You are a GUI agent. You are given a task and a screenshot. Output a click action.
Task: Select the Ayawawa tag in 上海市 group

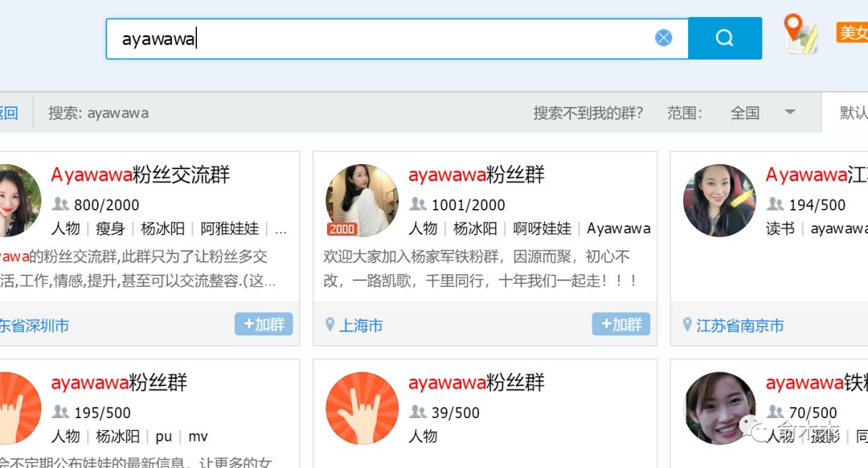(x=619, y=228)
